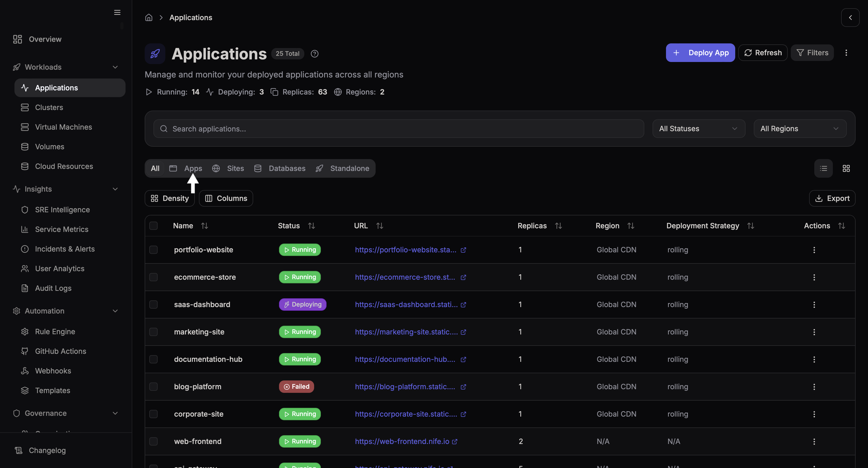Open the All Regions dropdown
The height and width of the screenshot is (468, 868).
tap(800, 128)
